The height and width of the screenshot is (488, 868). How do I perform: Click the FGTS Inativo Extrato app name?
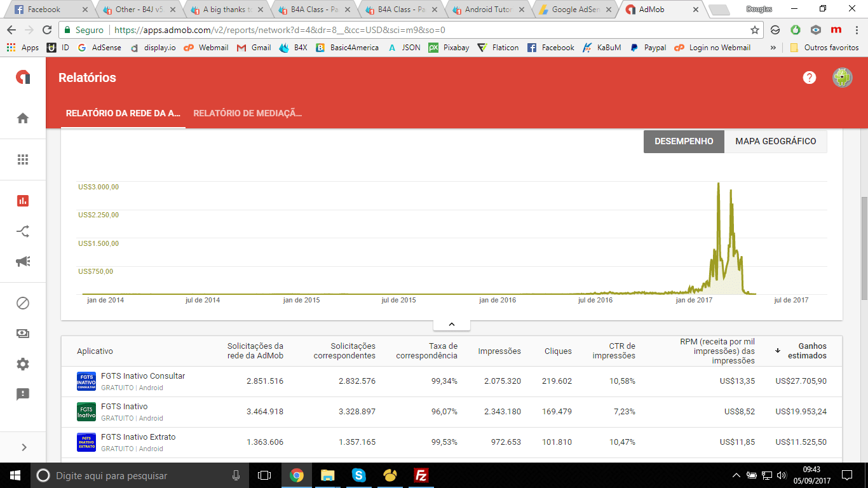139,437
